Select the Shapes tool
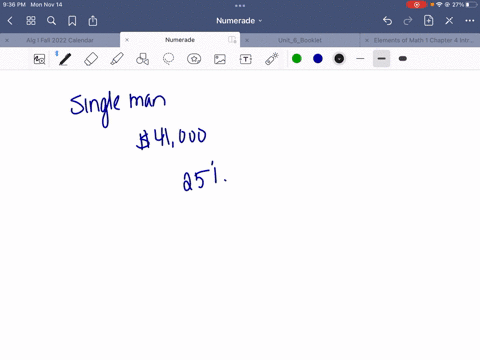The width and height of the screenshot is (480, 360). 142,59
